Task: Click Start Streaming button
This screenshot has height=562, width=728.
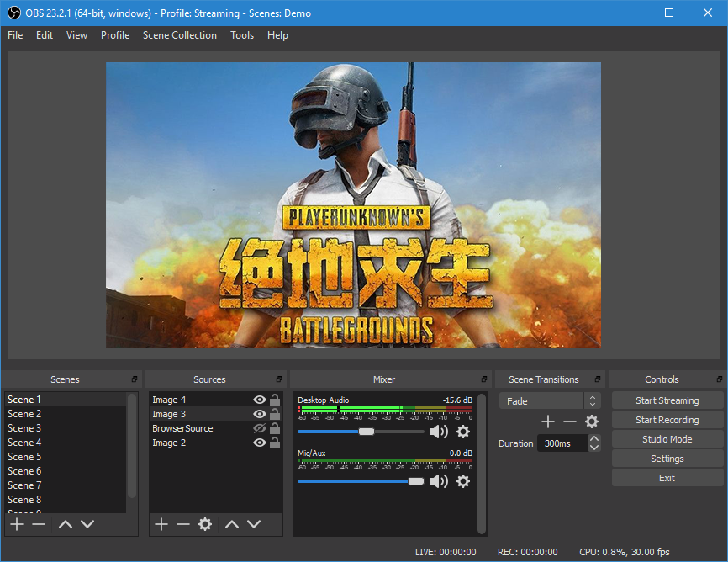Action: (667, 400)
